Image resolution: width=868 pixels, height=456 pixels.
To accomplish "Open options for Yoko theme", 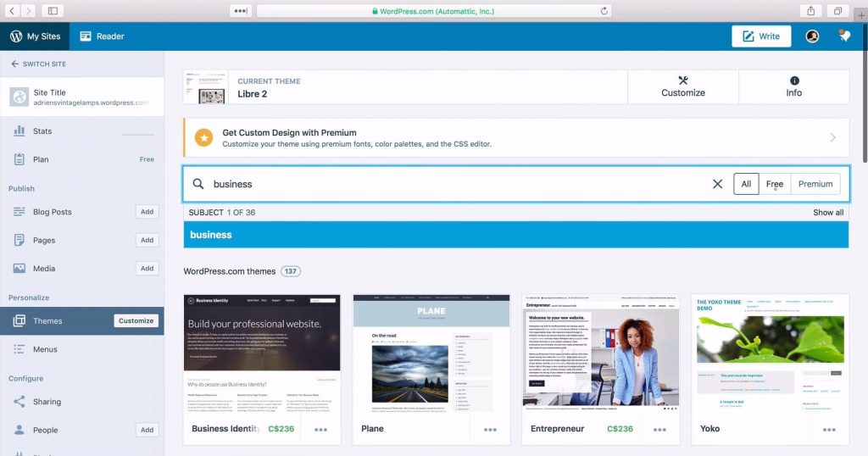I will tap(829, 430).
